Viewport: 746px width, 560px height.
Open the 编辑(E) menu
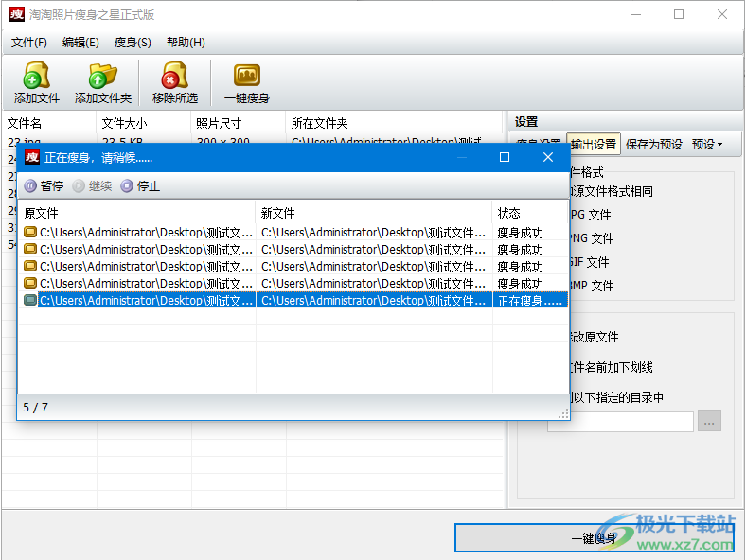[80, 43]
